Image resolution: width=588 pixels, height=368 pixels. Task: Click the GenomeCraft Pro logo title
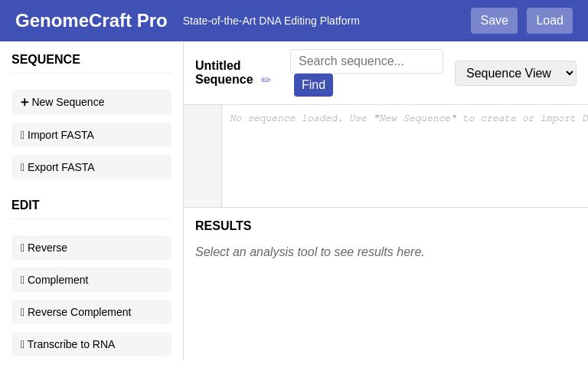click(91, 21)
